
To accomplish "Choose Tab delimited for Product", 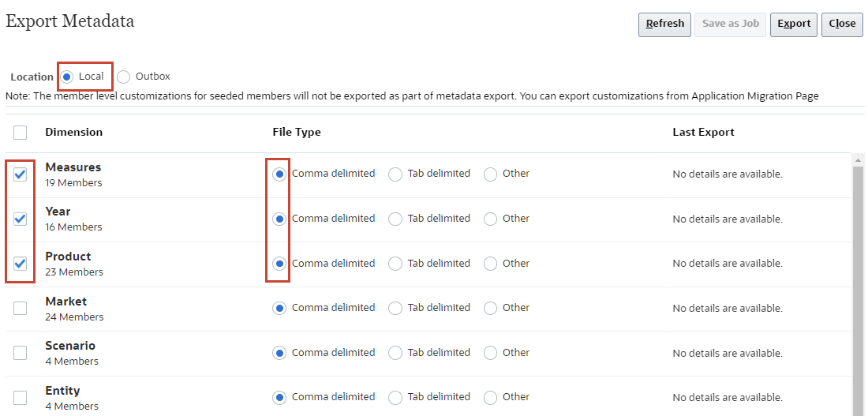I will (x=395, y=264).
